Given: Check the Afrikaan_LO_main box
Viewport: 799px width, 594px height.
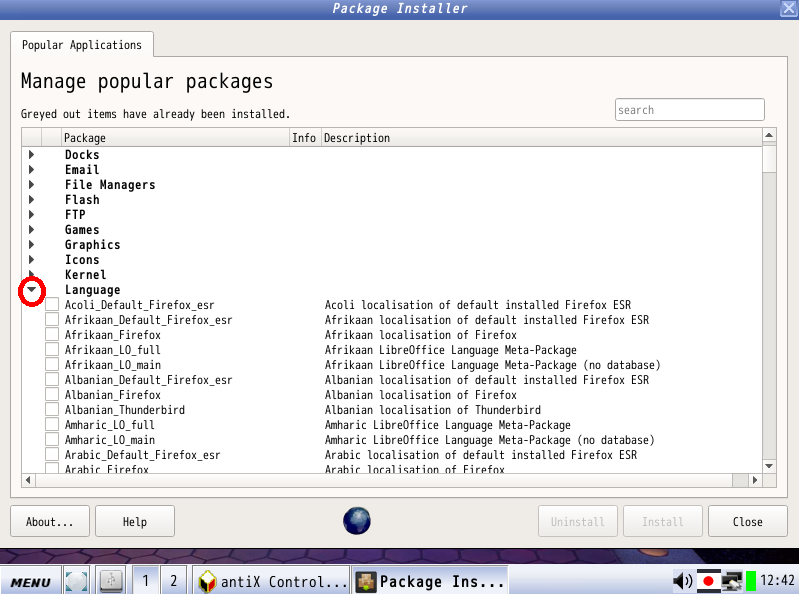Looking at the screenshot, I should [x=52, y=365].
